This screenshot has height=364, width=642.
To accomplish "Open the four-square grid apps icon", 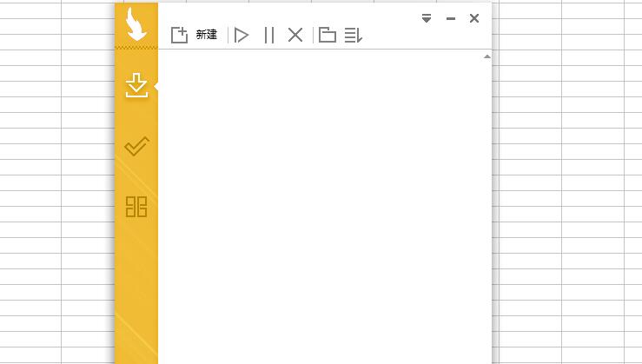I will tap(136, 206).
